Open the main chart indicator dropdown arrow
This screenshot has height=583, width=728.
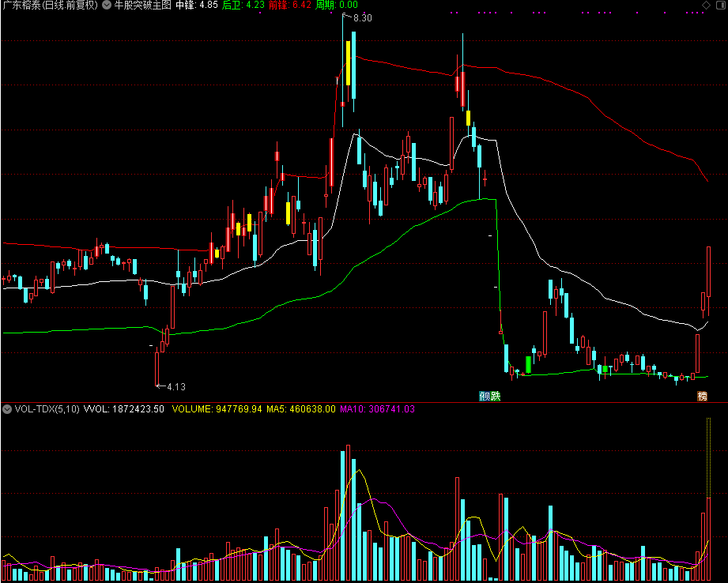click(107, 6)
